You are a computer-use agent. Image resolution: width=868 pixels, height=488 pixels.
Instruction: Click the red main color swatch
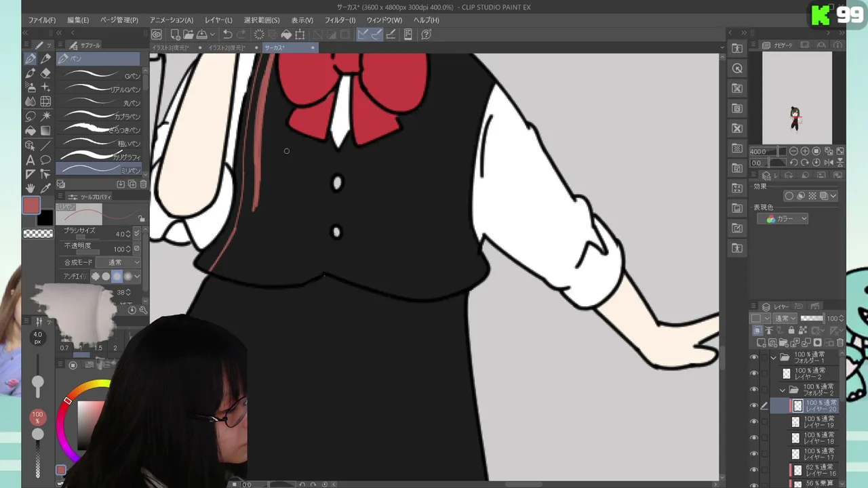point(31,205)
